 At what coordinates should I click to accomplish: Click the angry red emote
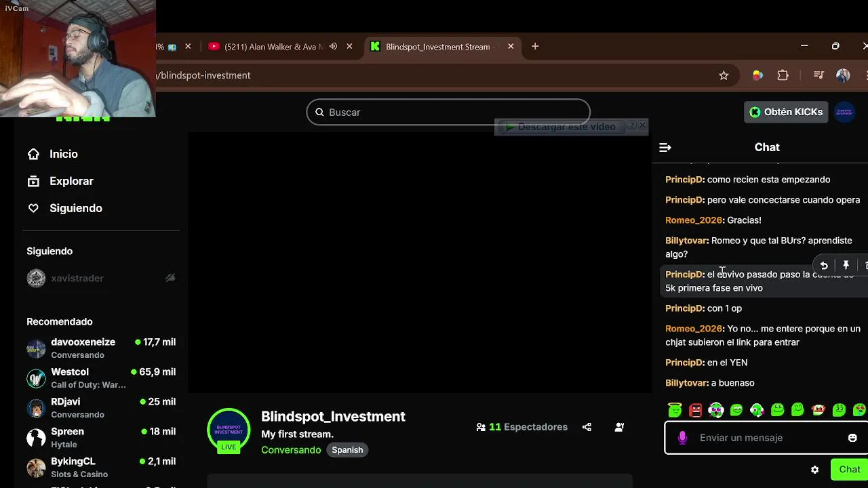click(x=695, y=409)
